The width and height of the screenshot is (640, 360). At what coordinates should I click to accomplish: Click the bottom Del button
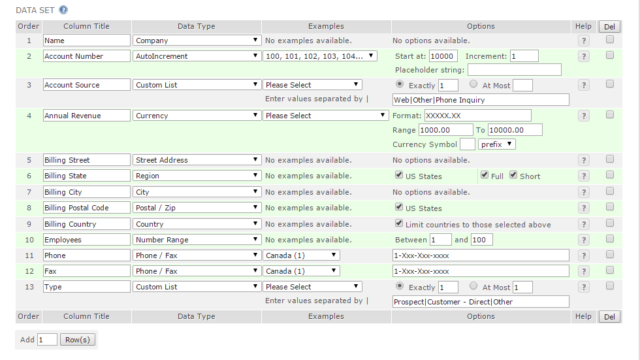[x=609, y=317]
